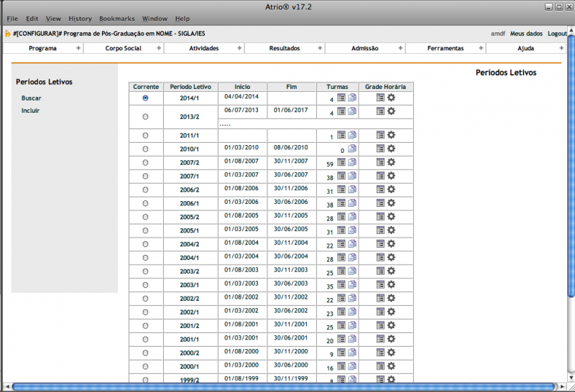Screen dimensions: 575x392
Task: Click the copy Turmas icon for 2013/2
Action: coord(352,112)
